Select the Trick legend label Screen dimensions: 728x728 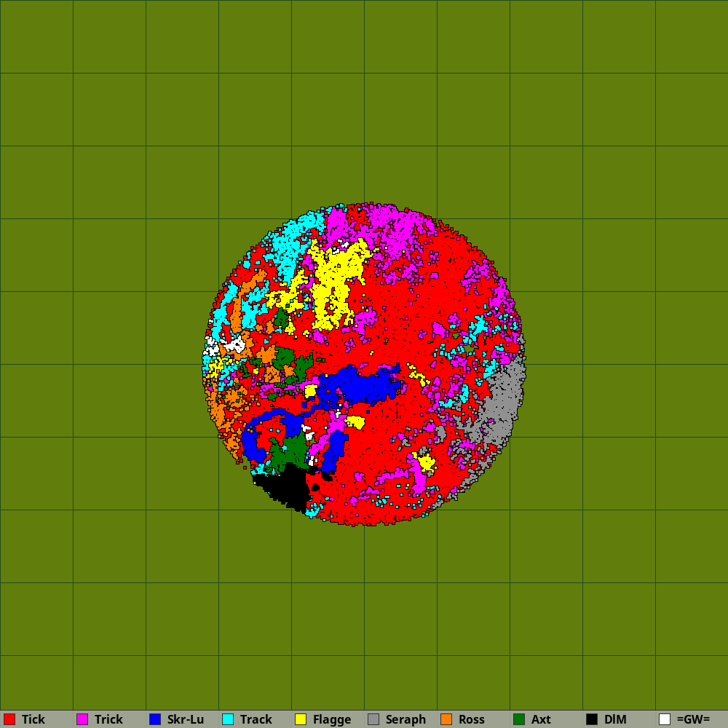click(x=108, y=719)
